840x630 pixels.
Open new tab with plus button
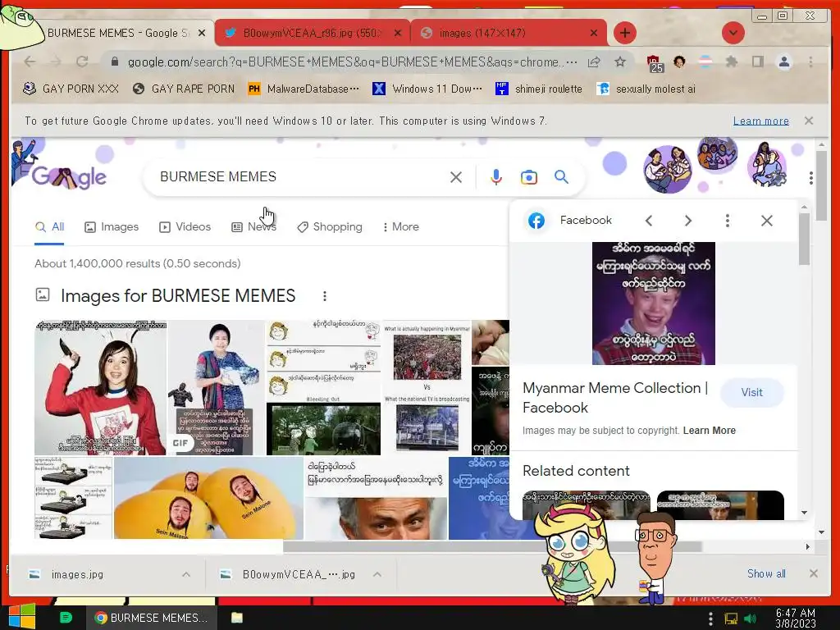[624, 33]
